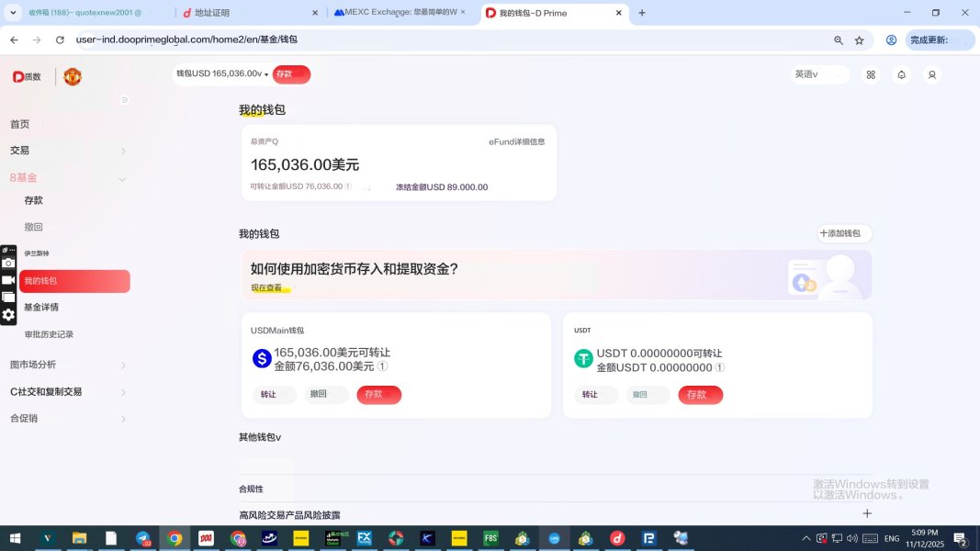Click the D Prime logo
Image resolution: width=980 pixels, height=551 pixels.
(x=27, y=77)
